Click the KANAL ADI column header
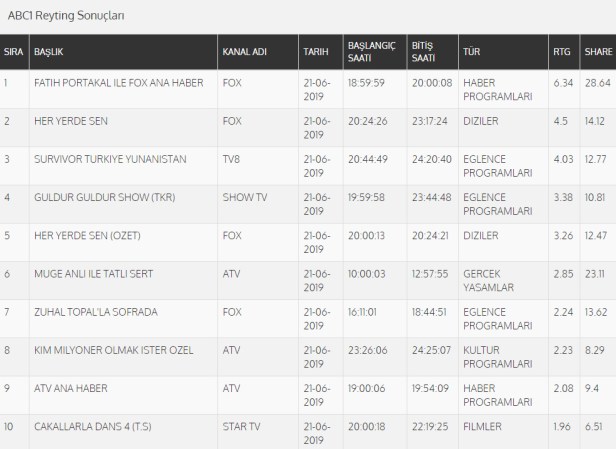616x449 pixels. coord(243,50)
